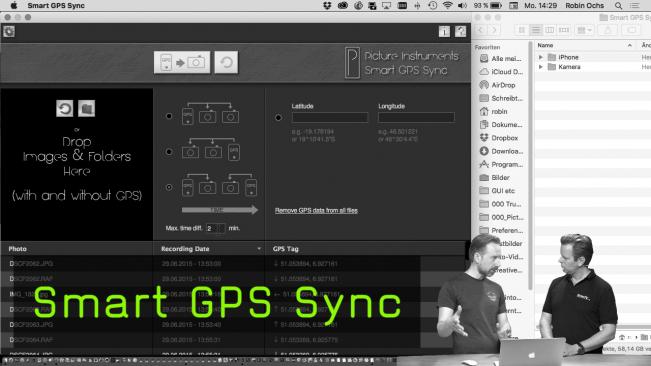The height and width of the screenshot is (366, 651).
Task: Open AirDrop in the Finder sidebar
Action: point(498,85)
